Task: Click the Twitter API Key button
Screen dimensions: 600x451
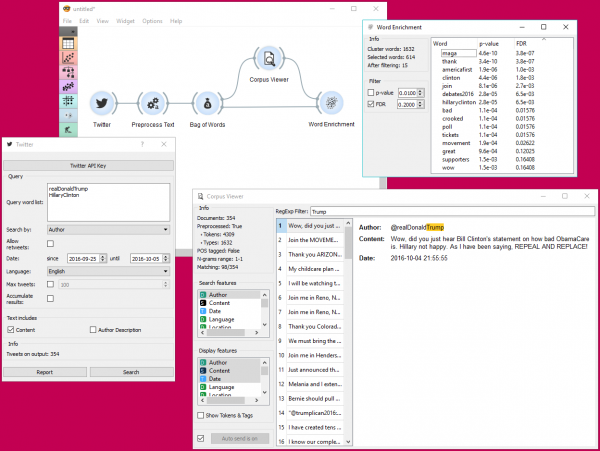Action: pyautogui.click(x=88, y=165)
